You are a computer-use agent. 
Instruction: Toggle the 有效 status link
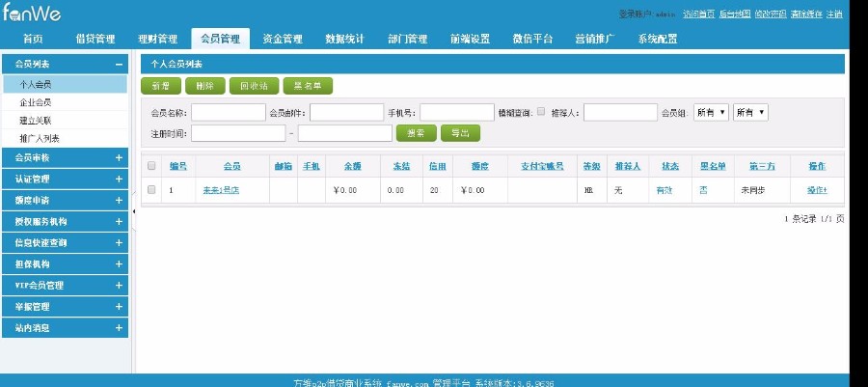pyautogui.click(x=665, y=190)
